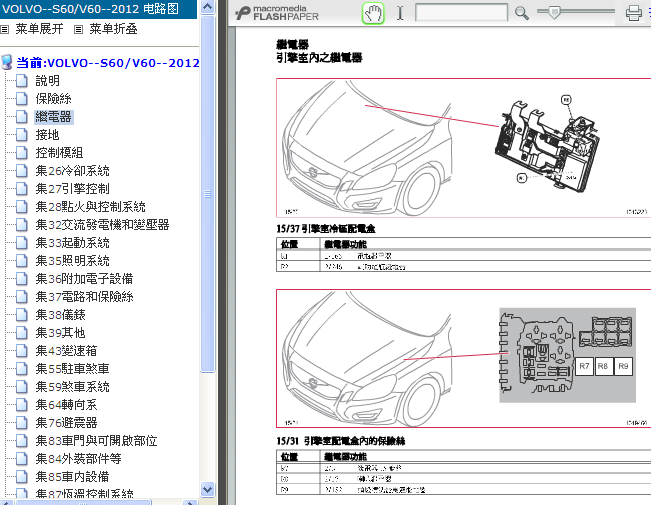Click the page icon next to 說明
This screenshot has width=651, height=505.
point(22,81)
